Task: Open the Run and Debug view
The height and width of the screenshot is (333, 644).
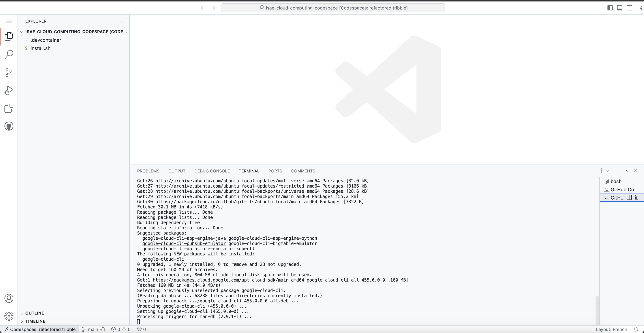Action: pyautogui.click(x=9, y=90)
